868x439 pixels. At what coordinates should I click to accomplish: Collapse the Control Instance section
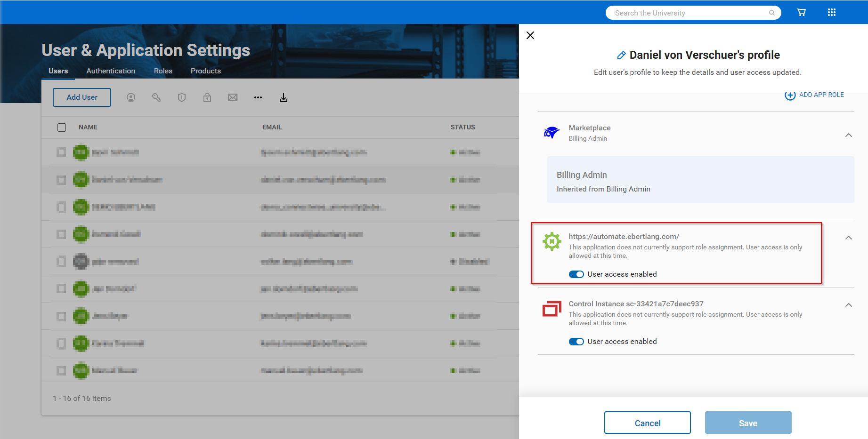(848, 305)
